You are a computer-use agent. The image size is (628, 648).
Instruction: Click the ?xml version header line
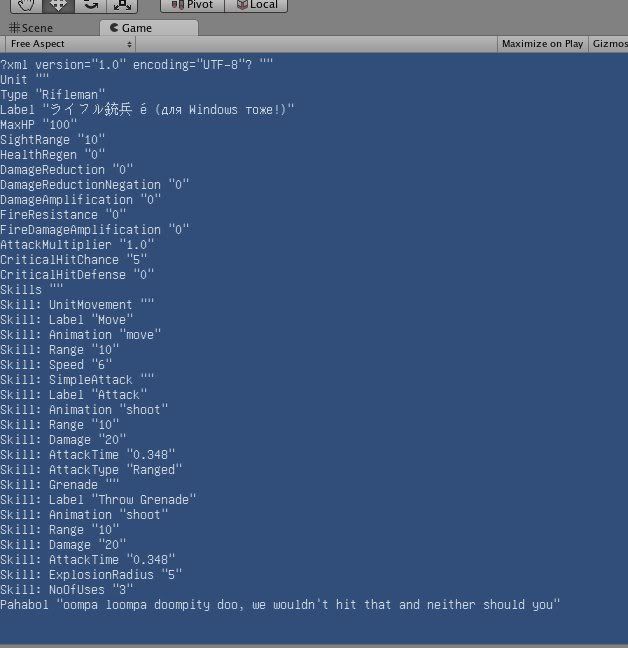(136, 65)
